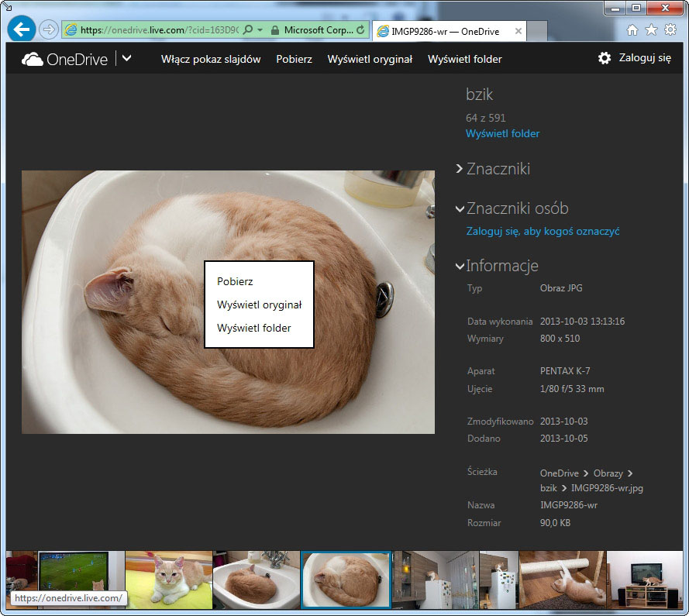Select Wyświetl oryginał in context menu
The image size is (689, 616).
[x=259, y=305]
